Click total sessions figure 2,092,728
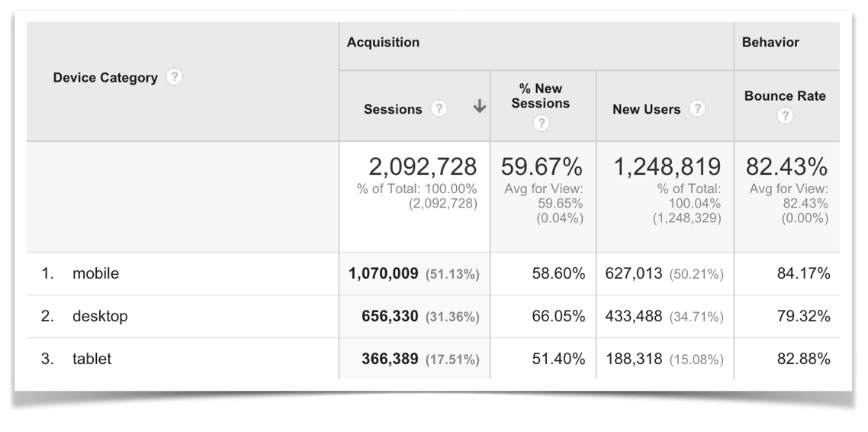 [x=422, y=167]
